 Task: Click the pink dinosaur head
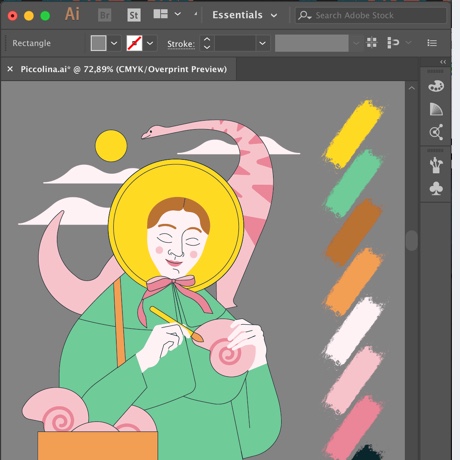pos(152,133)
